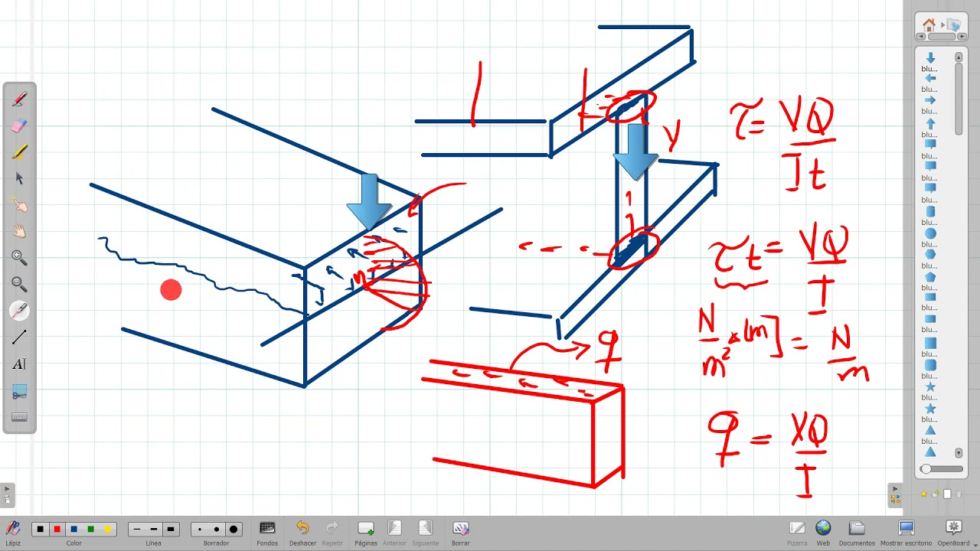
Task: Select the small eraser size
Action: pyautogui.click(x=200, y=530)
